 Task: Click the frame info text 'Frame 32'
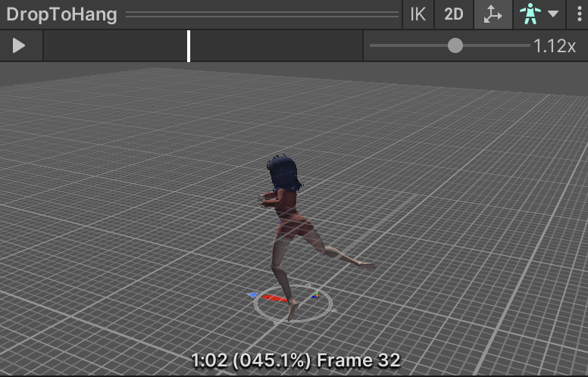[x=358, y=360]
